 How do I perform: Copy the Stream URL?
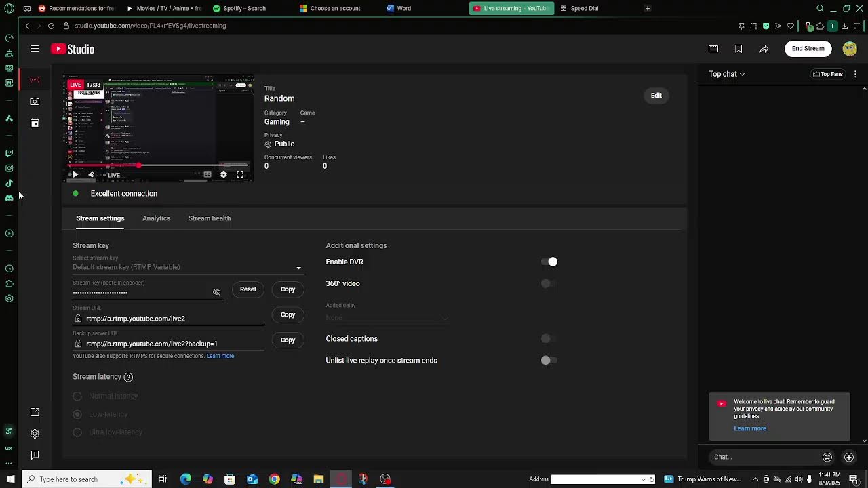pyautogui.click(x=288, y=314)
